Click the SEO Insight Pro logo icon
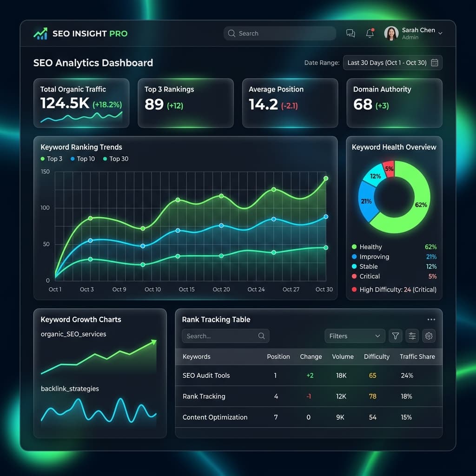The height and width of the screenshot is (476, 476). pyautogui.click(x=40, y=33)
